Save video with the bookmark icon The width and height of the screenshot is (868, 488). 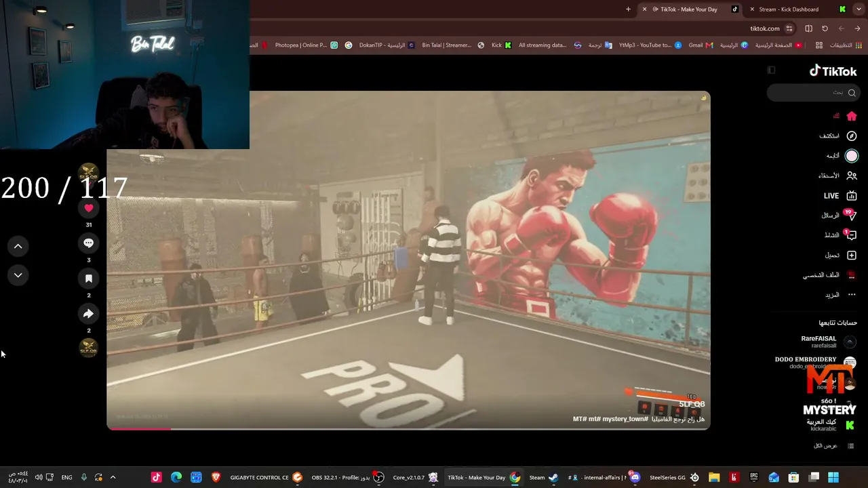coord(88,278)
